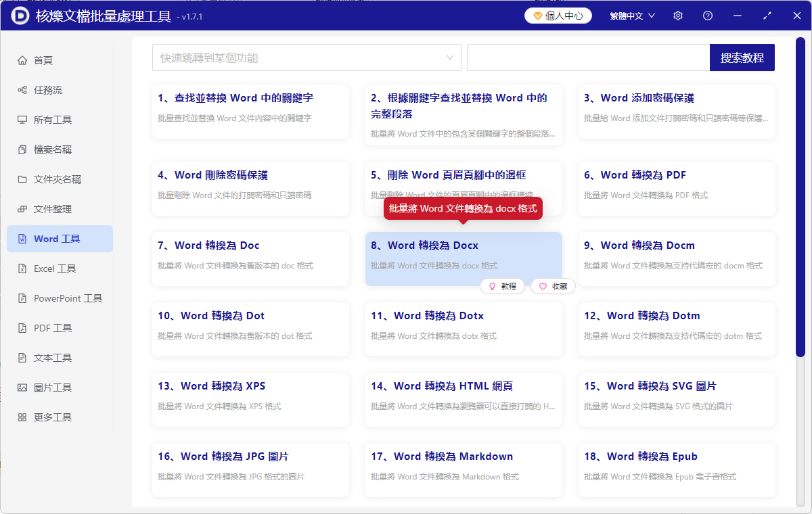Open the help question mark icon
Screen dimensions: 812x514
708,16
